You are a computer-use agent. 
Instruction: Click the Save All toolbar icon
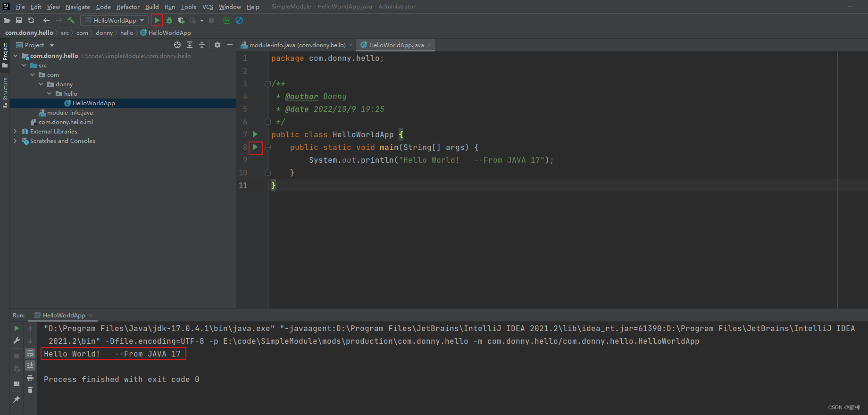pyautogui.click(x=19, y=20)
